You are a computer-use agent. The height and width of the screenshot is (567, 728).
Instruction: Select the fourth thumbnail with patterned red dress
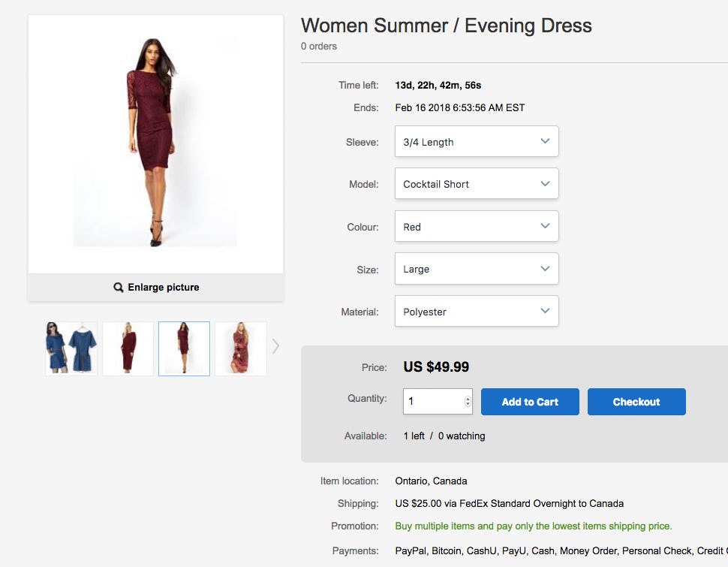point(240,348)
